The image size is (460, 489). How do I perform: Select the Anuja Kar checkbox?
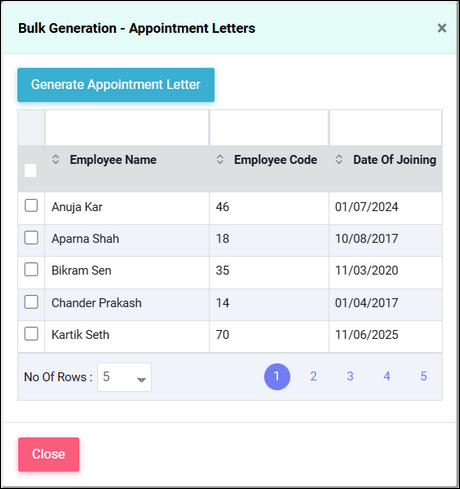click(x=31, y=206)
